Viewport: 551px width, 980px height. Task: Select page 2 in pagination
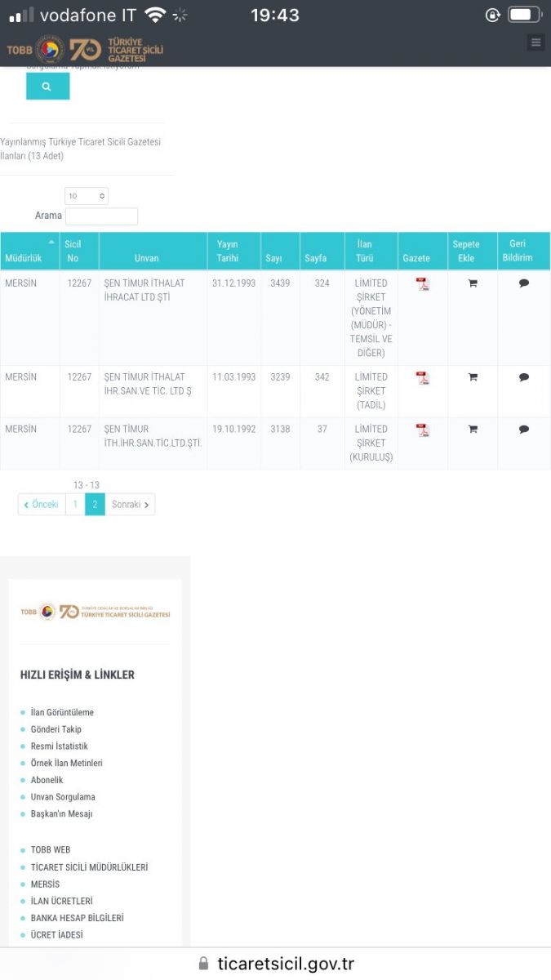[95, 505]
